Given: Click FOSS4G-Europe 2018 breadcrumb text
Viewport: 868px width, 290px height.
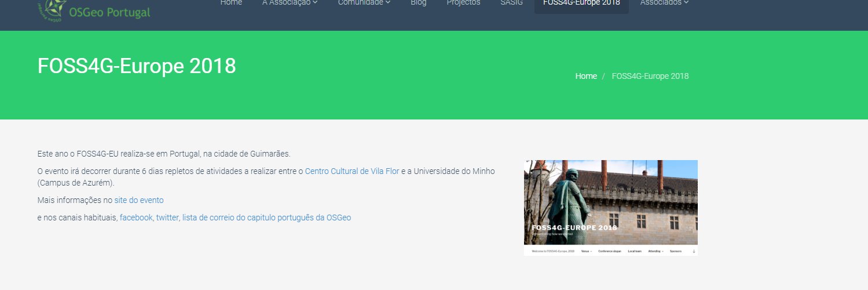Looking at the screenshot, I should click(650, 76).
